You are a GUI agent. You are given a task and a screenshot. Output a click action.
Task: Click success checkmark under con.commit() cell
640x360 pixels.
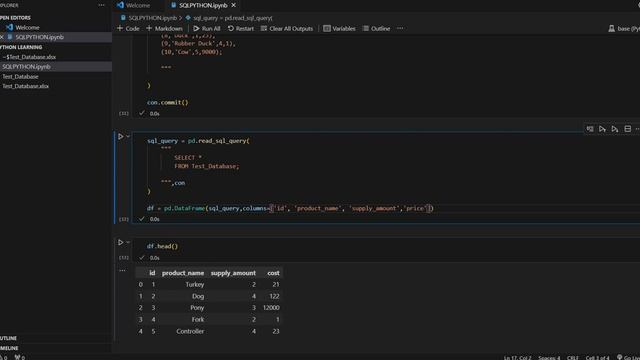[x=142, y=113]
